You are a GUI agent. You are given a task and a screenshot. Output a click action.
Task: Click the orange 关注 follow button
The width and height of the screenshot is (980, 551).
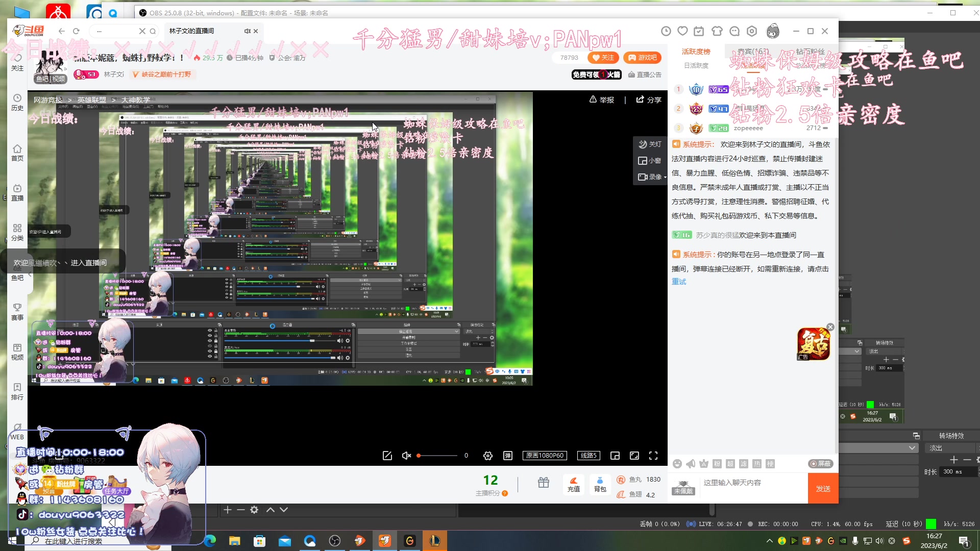[604, 58]
